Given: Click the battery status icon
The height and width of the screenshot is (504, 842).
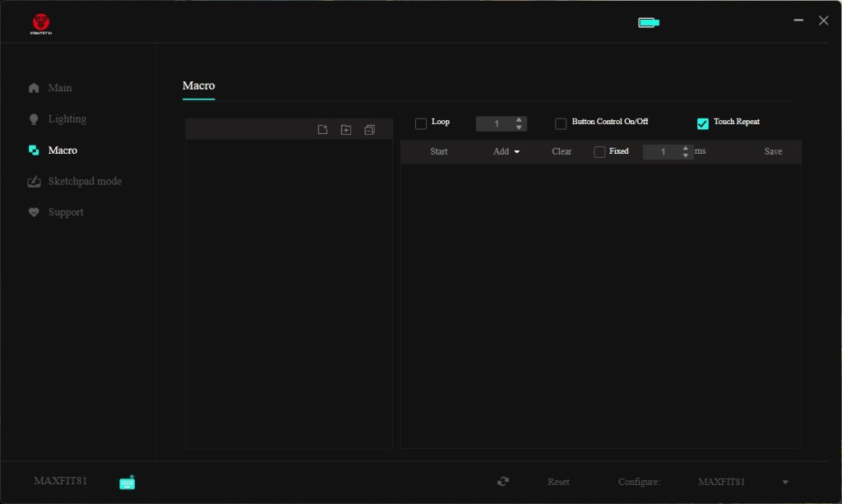Looking at the screenshot, I should (649, 22).
